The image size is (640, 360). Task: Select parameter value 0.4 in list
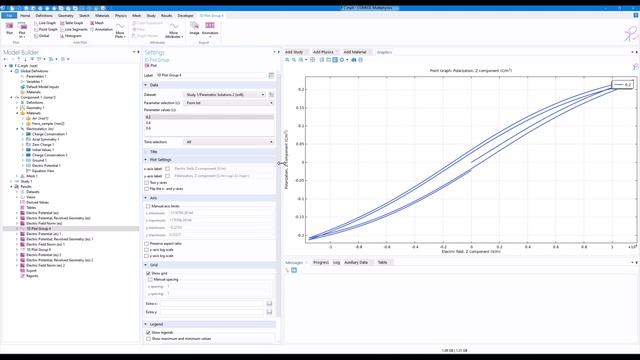pyautogui.click(x=209, y=122)
